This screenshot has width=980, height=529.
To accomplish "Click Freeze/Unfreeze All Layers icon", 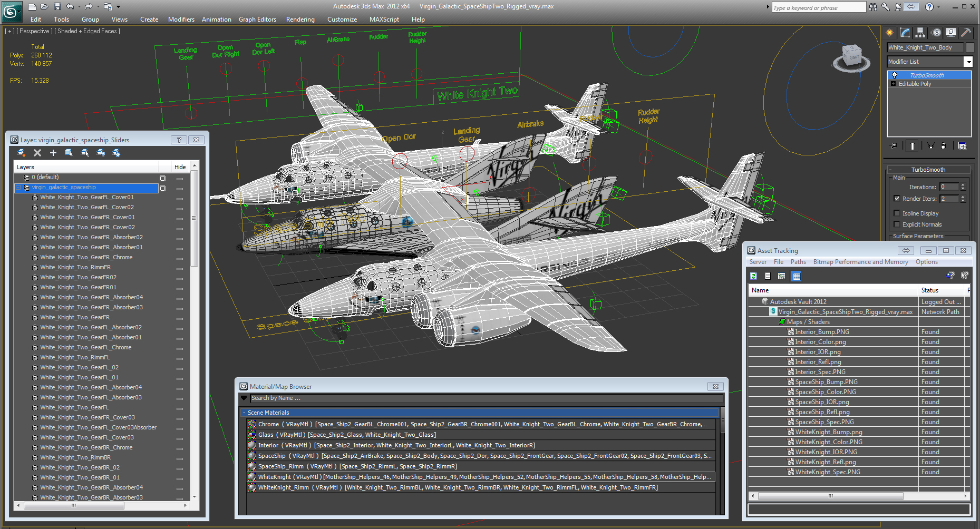I will 117,153.
